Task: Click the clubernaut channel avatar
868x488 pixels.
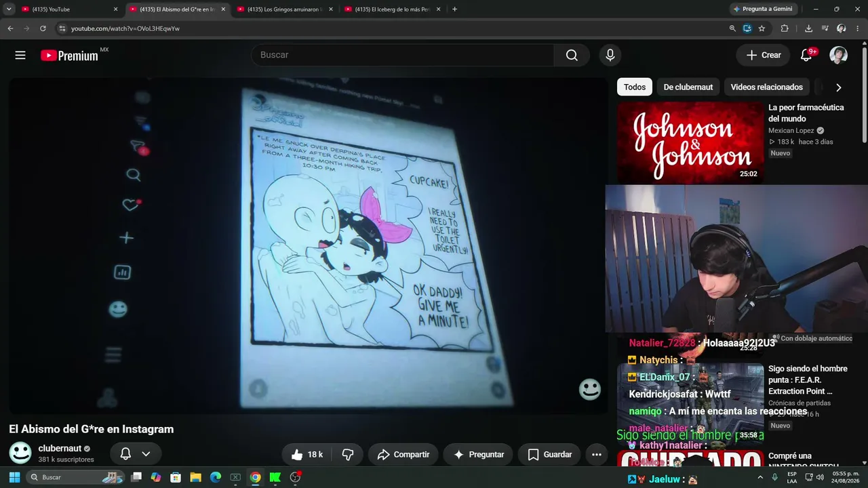Action: [x=20, y=453]
